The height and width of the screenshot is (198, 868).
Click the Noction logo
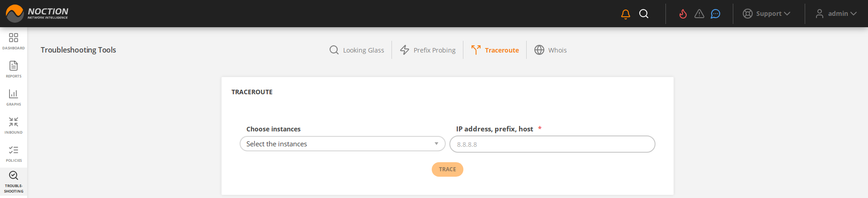[37, 14]
